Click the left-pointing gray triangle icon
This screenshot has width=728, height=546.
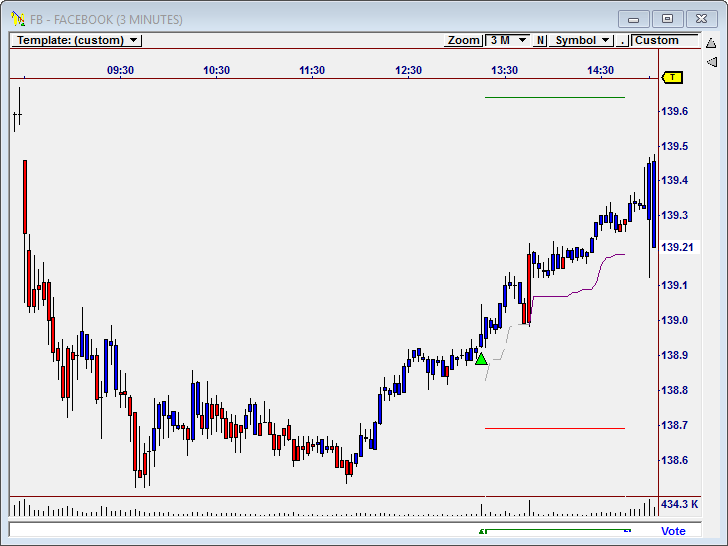pyautogui.click(x=712, y=61)
